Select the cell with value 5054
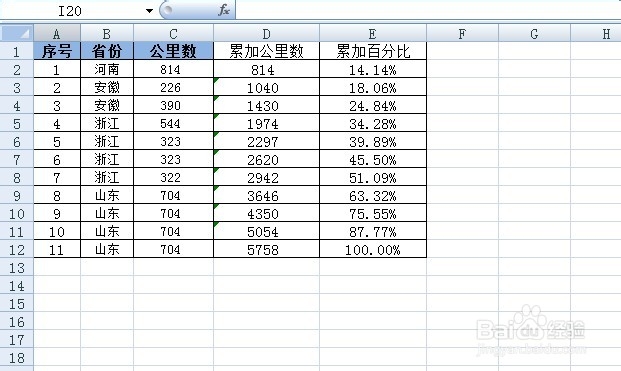 pyautogui.click(x=267, y=232)
